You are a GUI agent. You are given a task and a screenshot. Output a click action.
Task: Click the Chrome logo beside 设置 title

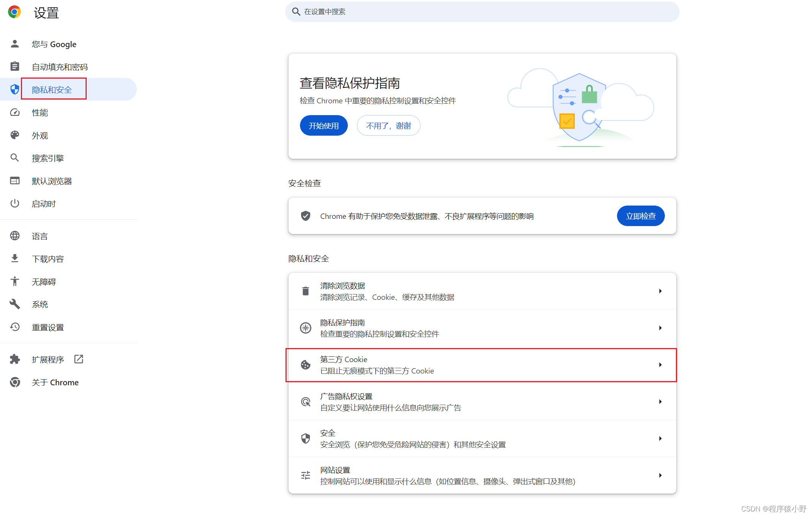click(x=14, y=12)
